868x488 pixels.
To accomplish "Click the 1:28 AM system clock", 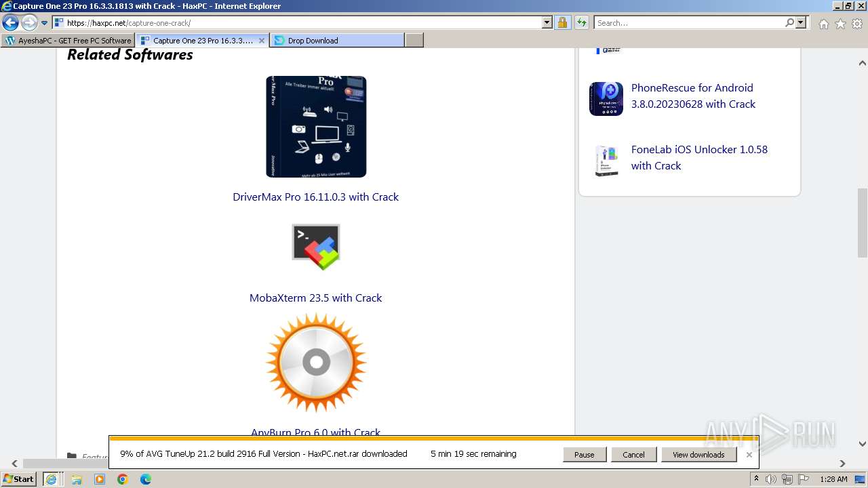I will point(833,479).
